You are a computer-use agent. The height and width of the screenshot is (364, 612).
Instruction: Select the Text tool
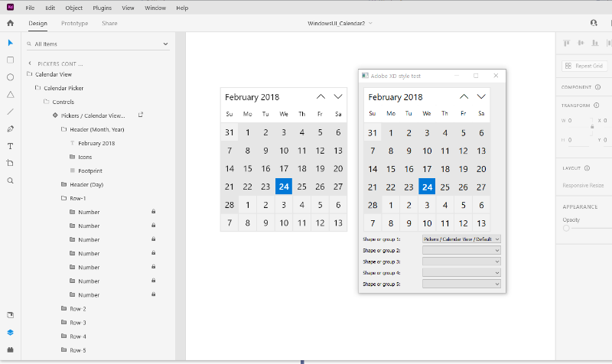coord(10,146)
